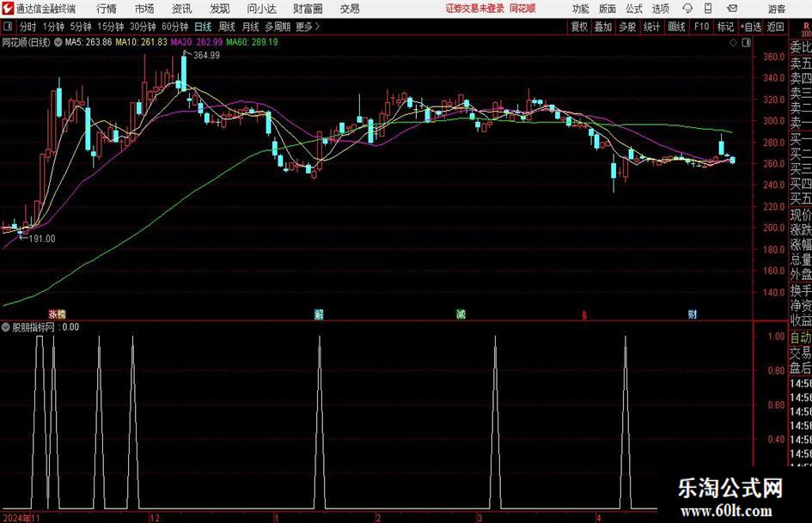This screenshot has height=523, width=812.
Task: Click the 解 event marker icon
Action: click(x=319, y=313)
